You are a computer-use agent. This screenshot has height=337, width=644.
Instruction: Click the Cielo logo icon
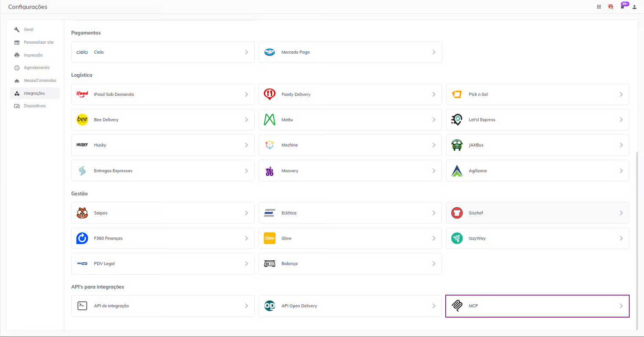(x=82, y=52)
